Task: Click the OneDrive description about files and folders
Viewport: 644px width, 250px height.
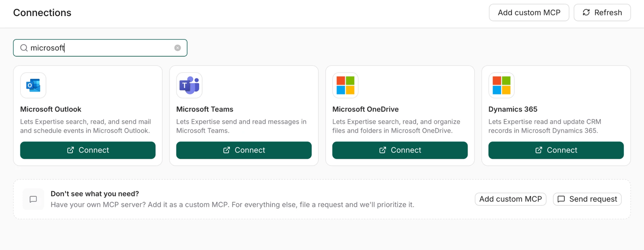Action: [396, 126]
